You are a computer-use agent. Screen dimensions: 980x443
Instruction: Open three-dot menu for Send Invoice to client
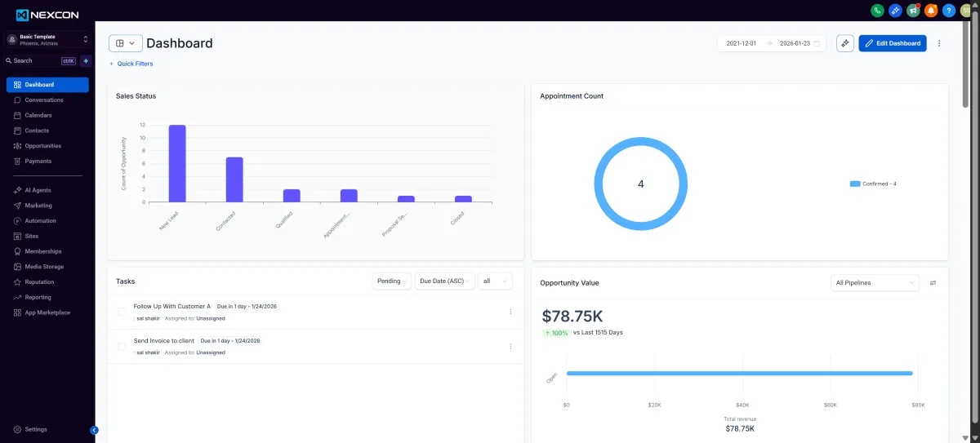pyautogui.click(x=511, y=346)
